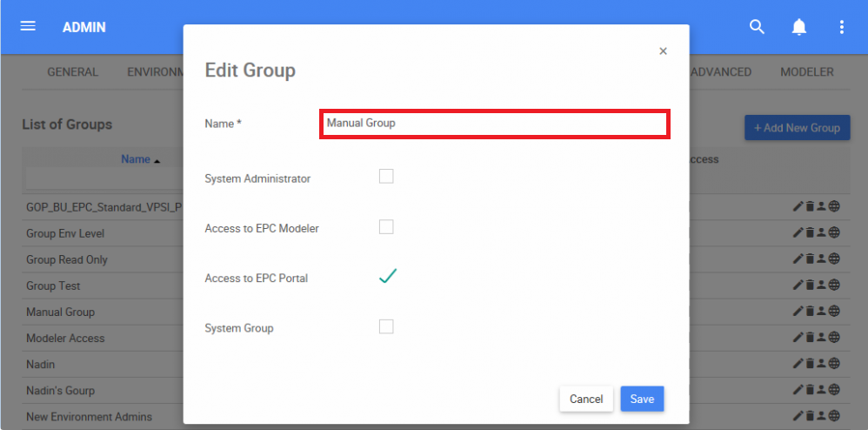Close the Edit Group dialog with X
Viewport: 868px width, 430px height.
coord(663,51)
